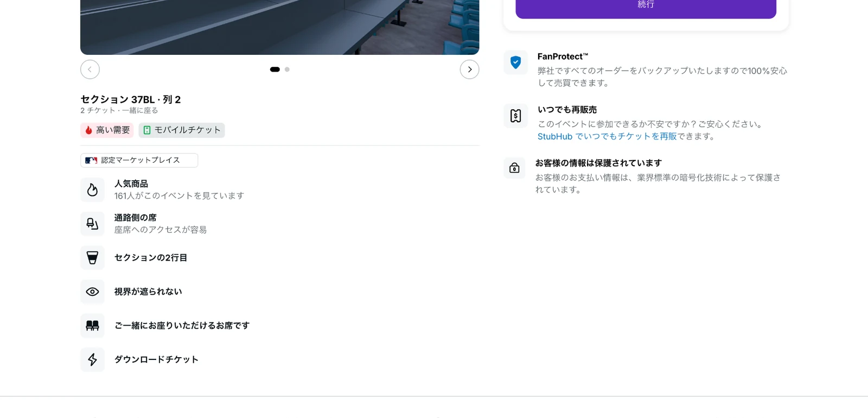The image size is (868, 418).
Task: Click the purple 続行 button
Action: point(646,8)
